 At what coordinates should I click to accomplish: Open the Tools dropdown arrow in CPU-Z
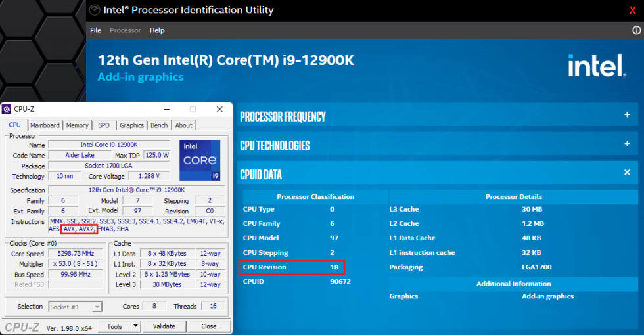click(135, 326)
